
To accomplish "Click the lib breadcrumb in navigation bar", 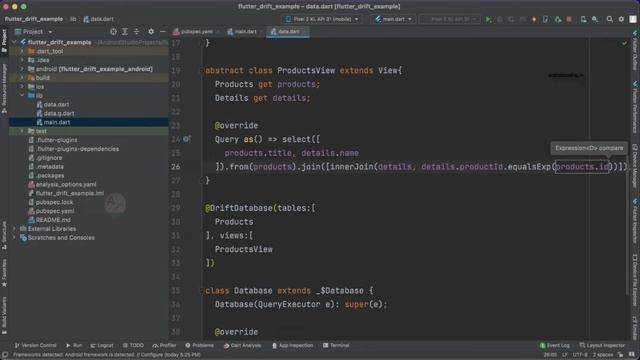I will click(73, 19).
